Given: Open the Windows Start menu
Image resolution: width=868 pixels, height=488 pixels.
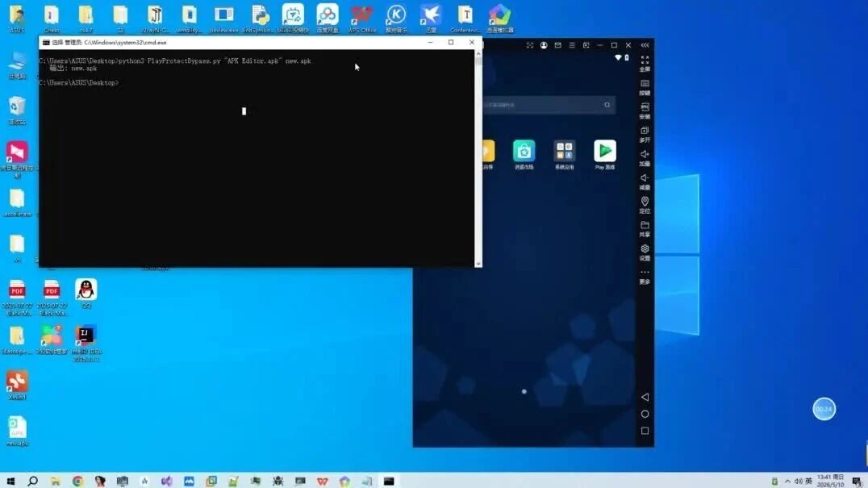Looking at the screenshot, I should click(x=10, y=481).
